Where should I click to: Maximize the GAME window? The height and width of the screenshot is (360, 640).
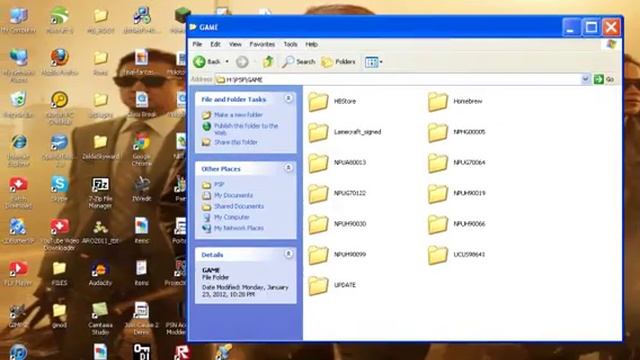591,27
